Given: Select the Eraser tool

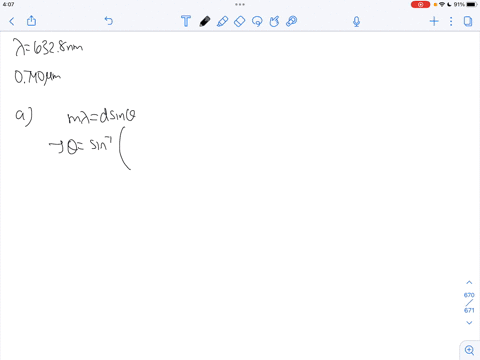Looking at the screenshot, I should point(240,21).
